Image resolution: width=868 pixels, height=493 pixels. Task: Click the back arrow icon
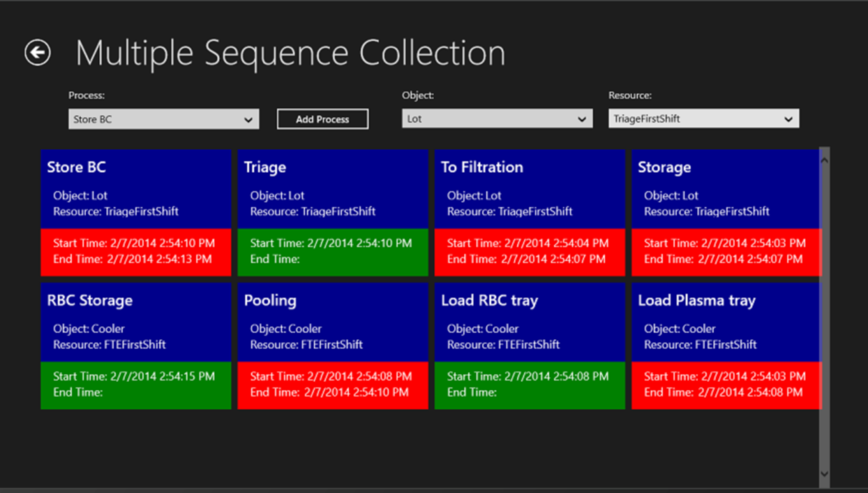[x=37, y=53]
